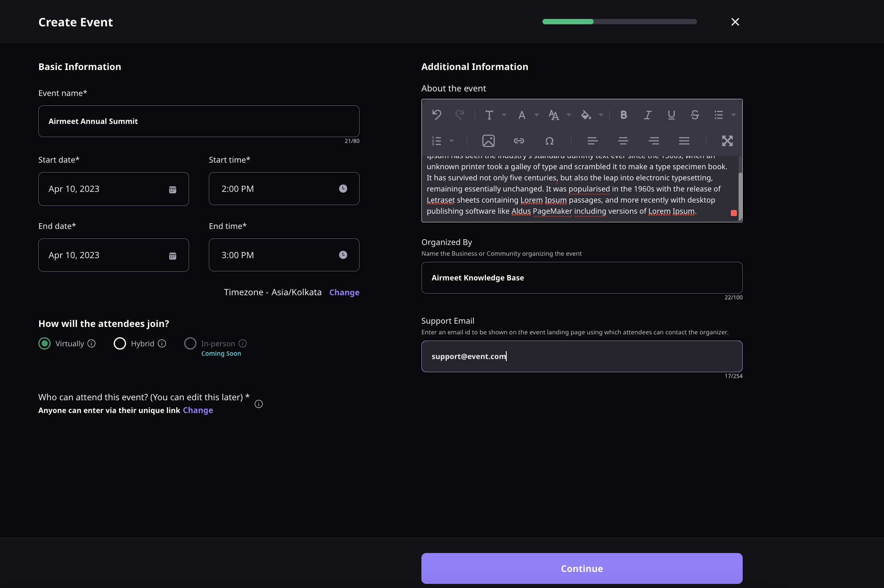Image resolution: width=884 pixels, height=588 pixels.
Task: Expand the text color dropdown arrow
Action: click(601, 115)
